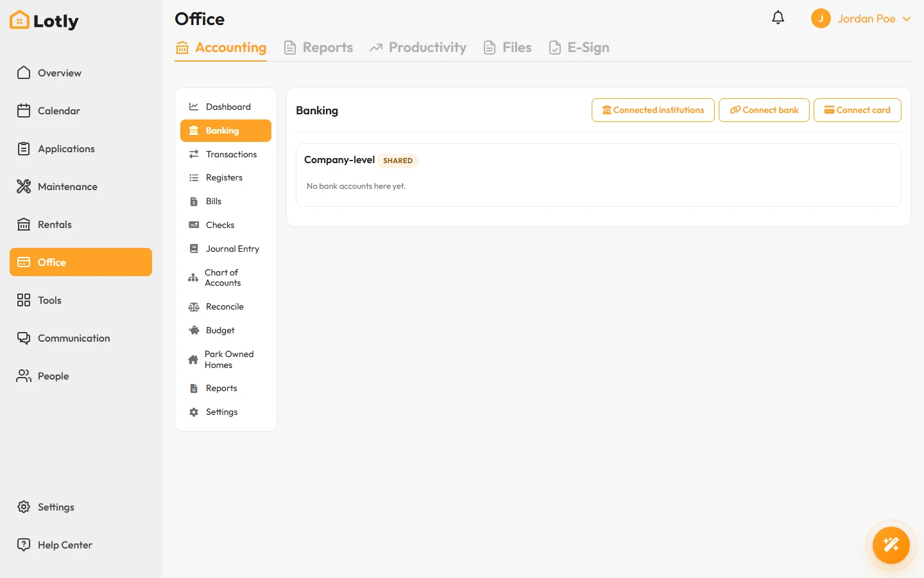This screenshot has height=578, width=924.
Task: Click the Connect bank button
Action: click(764, 110)
